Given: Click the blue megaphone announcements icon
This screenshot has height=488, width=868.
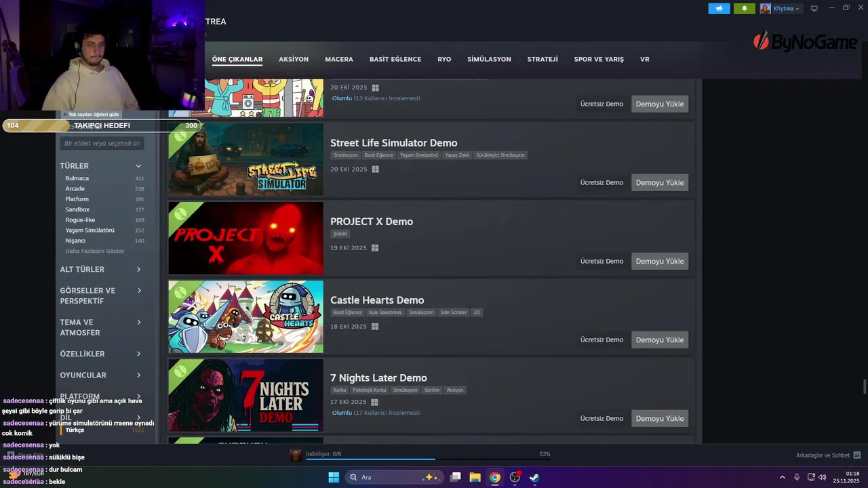Looking at the screenshot, I should [719, 8].
